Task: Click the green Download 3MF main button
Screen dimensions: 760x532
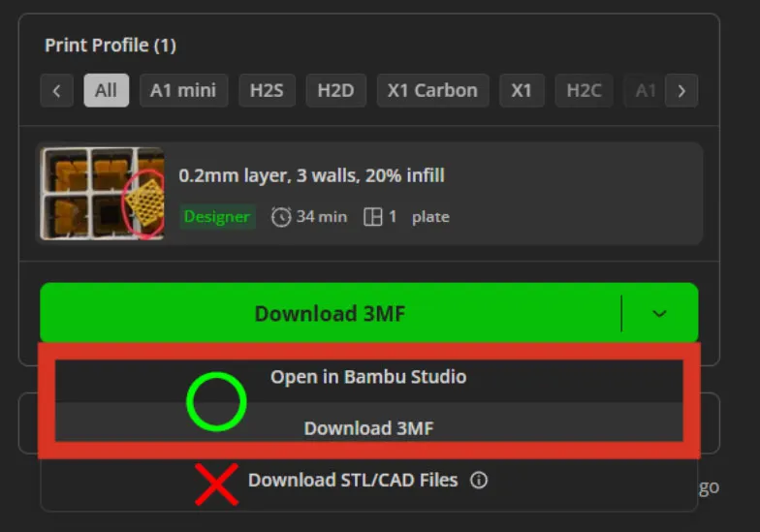Action: coord(330,314)
